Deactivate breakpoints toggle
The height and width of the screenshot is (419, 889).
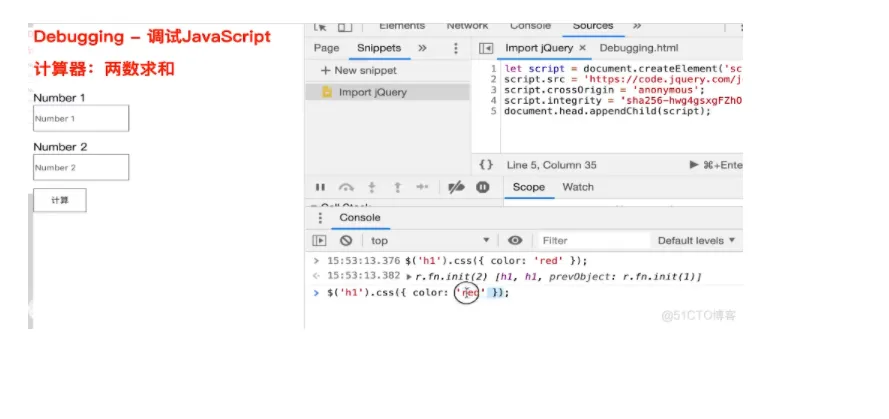pos(456,187)
